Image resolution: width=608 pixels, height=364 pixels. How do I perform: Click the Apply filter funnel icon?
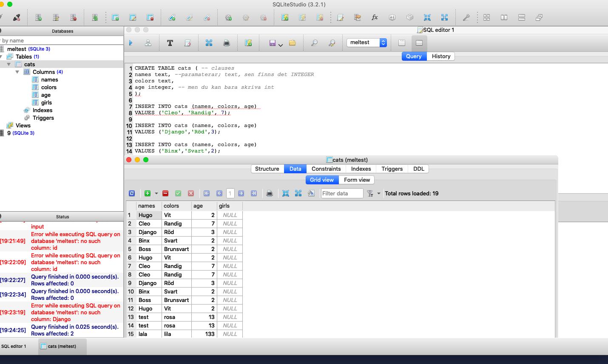click(x=370, y=193)
